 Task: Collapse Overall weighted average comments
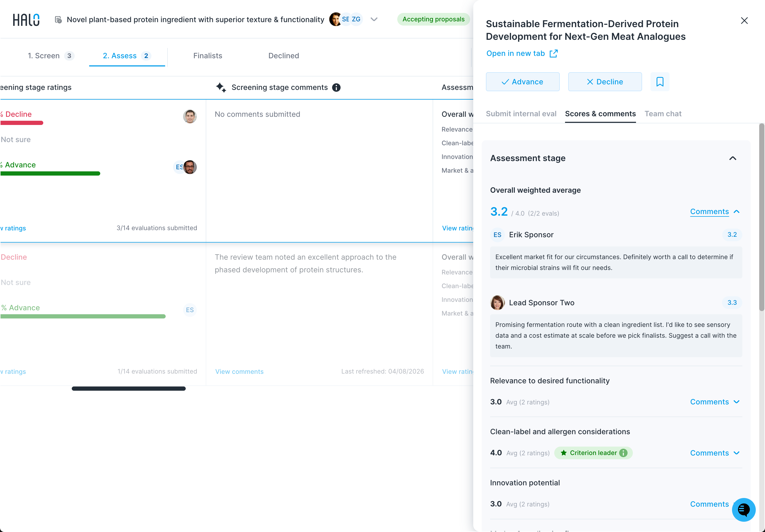tap(715, 212)
